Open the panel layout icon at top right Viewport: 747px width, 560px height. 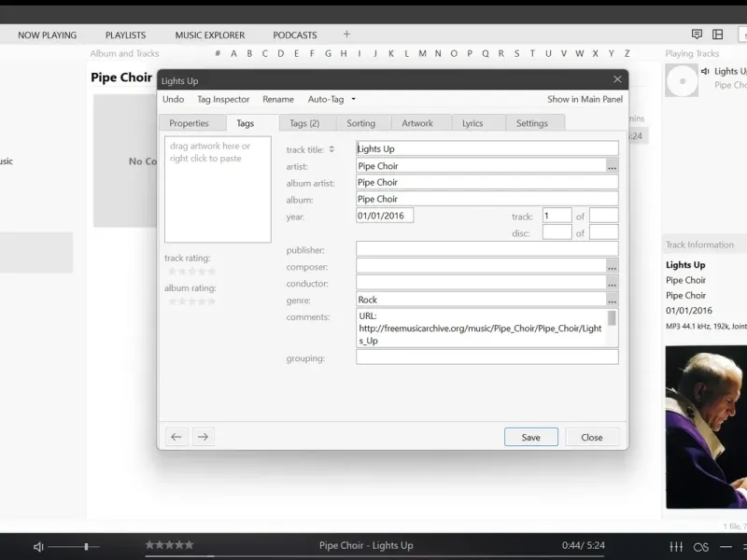pyautogui.click(x=717, y=35)
